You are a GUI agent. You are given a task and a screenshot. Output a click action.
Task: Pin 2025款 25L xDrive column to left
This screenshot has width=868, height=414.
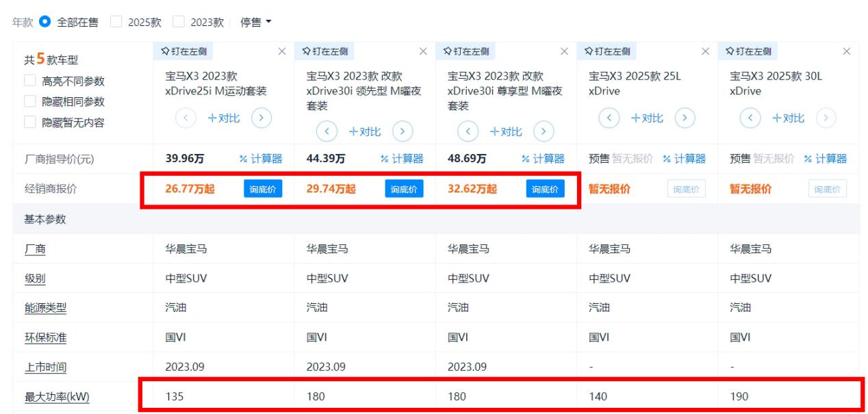click(607, 51)
